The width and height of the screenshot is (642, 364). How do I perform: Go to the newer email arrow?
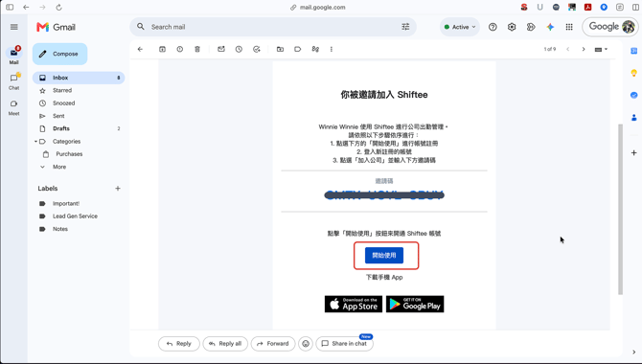tap(568, 49)
